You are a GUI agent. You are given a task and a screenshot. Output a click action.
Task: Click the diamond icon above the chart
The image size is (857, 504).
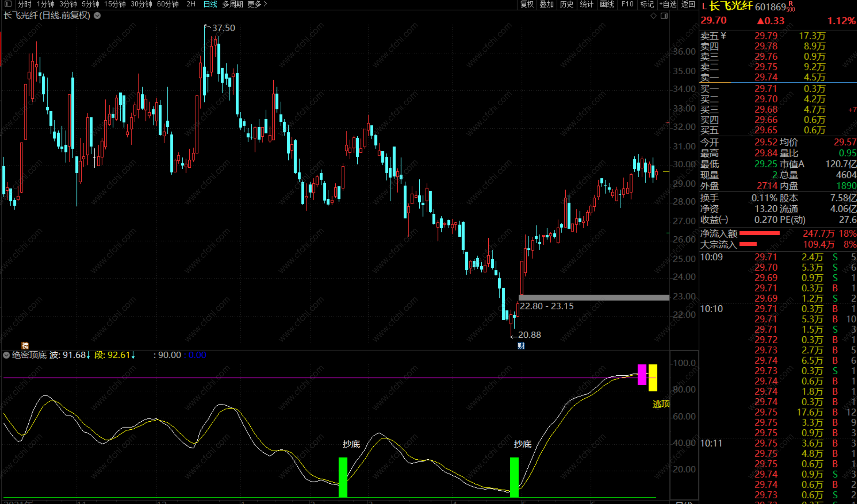click(653, 16)
